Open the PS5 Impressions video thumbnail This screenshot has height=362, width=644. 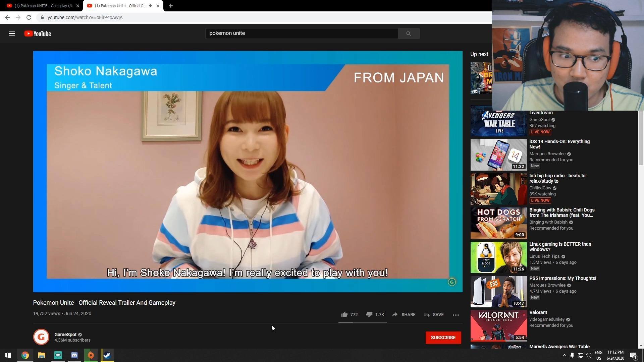498,292
